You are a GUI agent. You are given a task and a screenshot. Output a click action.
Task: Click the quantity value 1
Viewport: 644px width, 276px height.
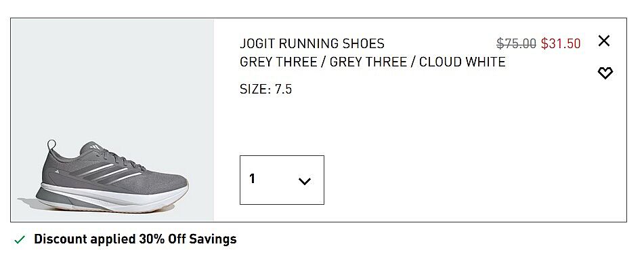coord(253,179)
